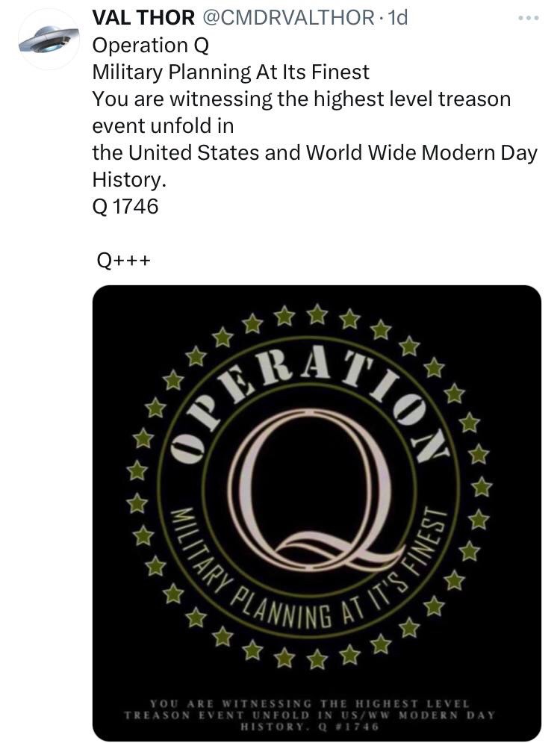
Task: Click the "Q 1746" text in the post
Action: pos(125,207)
